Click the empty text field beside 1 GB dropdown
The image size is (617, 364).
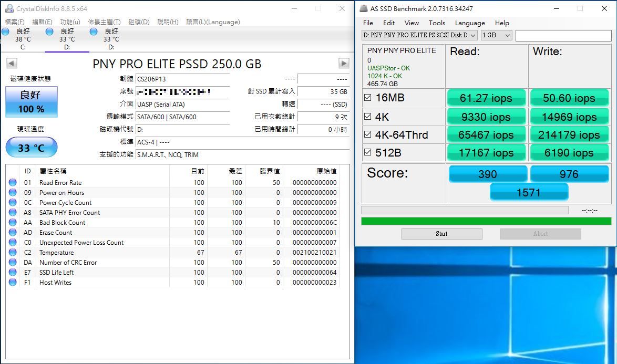tap(563, 35)
